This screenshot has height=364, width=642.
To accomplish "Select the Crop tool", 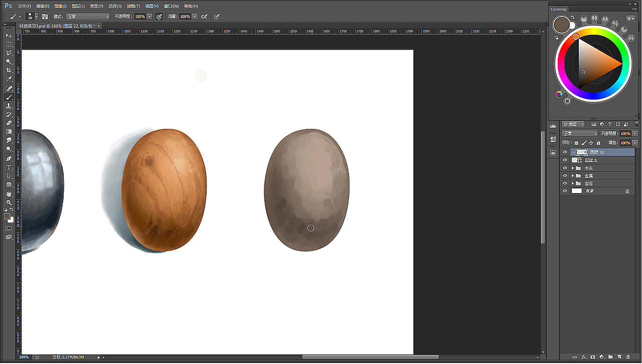I will tap(9, 70).
